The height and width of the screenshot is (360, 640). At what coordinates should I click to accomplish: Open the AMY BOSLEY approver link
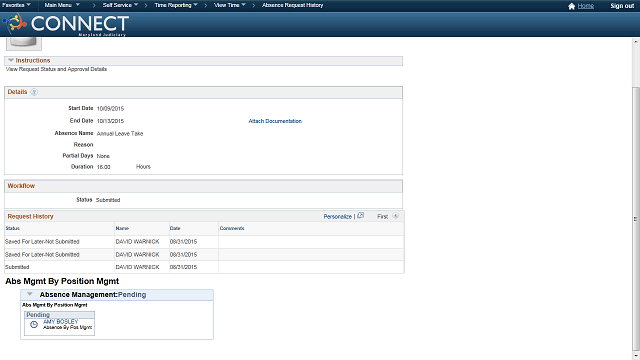[60, 322]
